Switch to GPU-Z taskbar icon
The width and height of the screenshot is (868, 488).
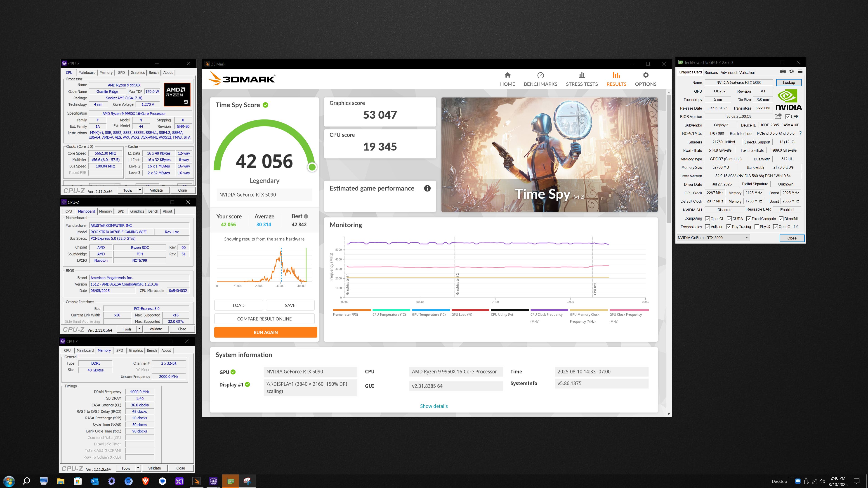pos(231,481)
